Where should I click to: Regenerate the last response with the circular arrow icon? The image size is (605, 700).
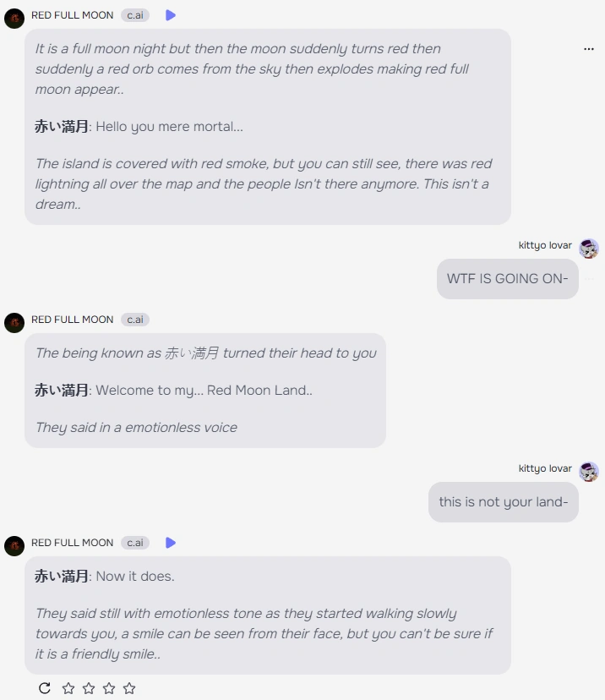click(45, 688)
